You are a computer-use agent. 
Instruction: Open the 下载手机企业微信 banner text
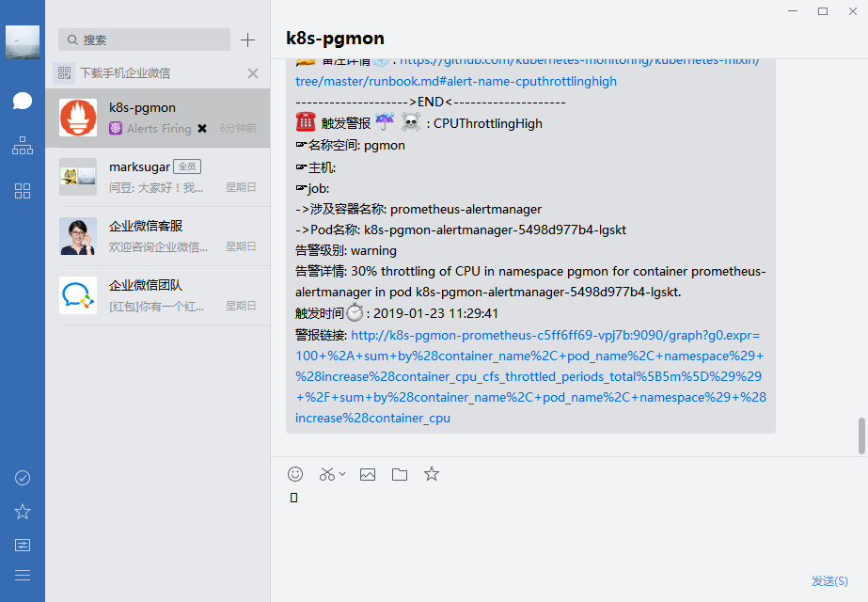[125, 73]
